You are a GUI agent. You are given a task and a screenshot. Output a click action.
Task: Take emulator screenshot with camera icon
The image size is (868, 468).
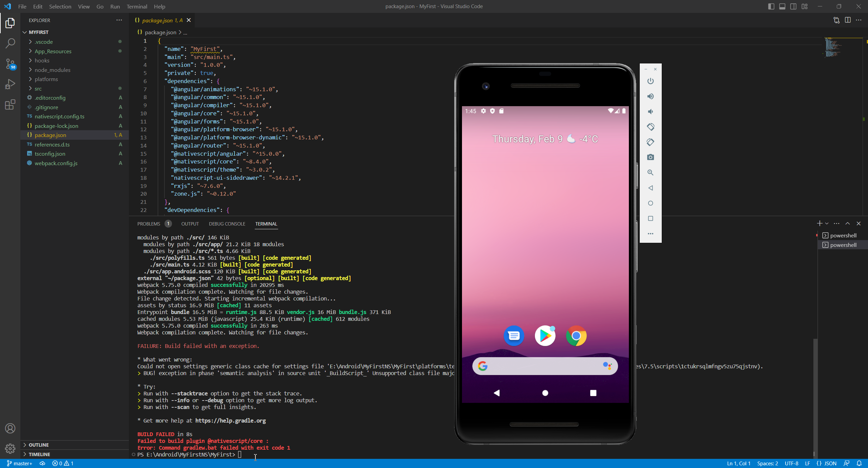(x=650, y=157)
